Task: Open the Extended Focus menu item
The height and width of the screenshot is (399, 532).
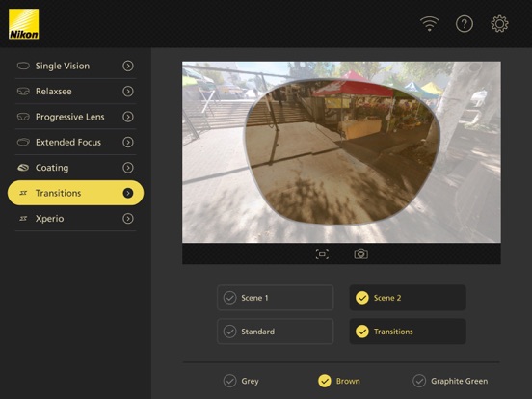Action: pyautogui.click(x=76, y=142)
